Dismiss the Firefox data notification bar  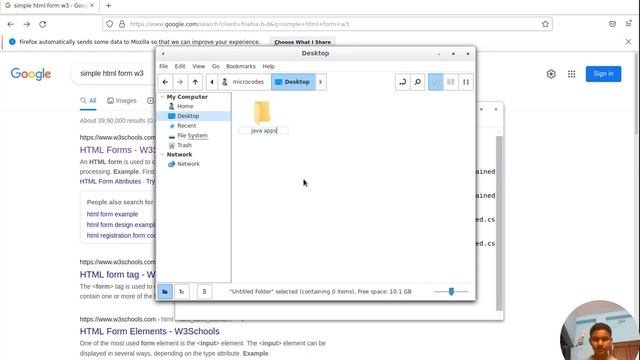pos(628,42)
